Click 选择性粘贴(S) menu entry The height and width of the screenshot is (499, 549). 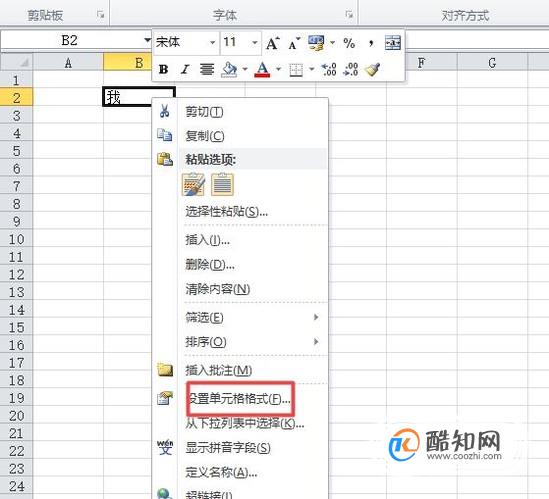(227, 212)
